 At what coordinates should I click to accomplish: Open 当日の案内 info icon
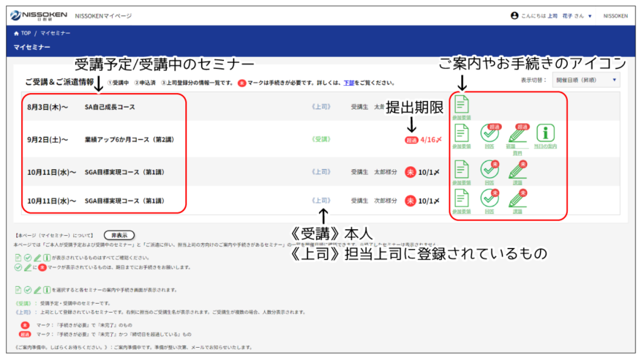(x=546, y=134)
